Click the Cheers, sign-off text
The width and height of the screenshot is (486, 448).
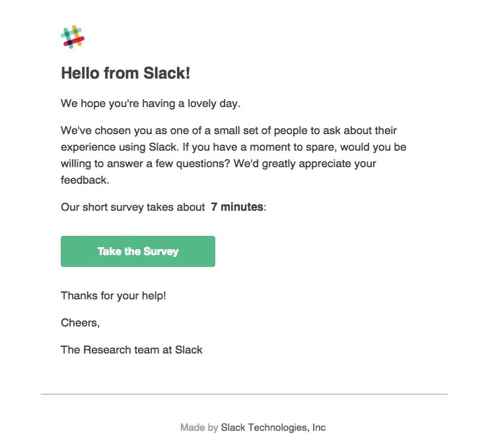tap(81, 322)
